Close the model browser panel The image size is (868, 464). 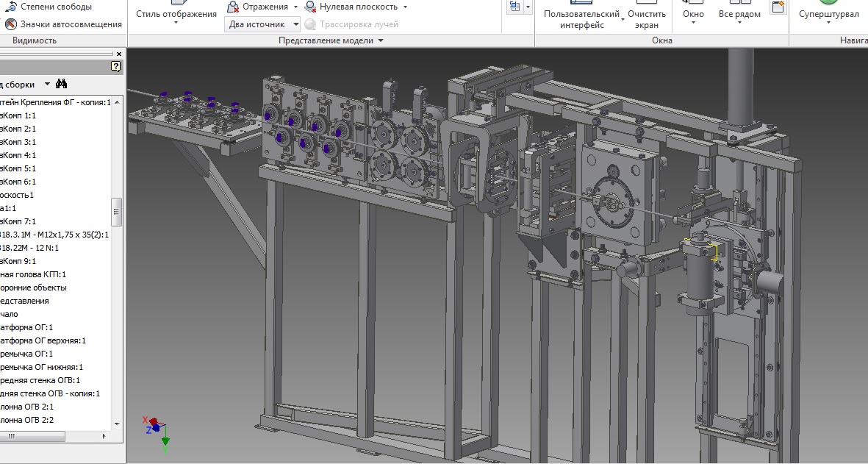point(119,54)
